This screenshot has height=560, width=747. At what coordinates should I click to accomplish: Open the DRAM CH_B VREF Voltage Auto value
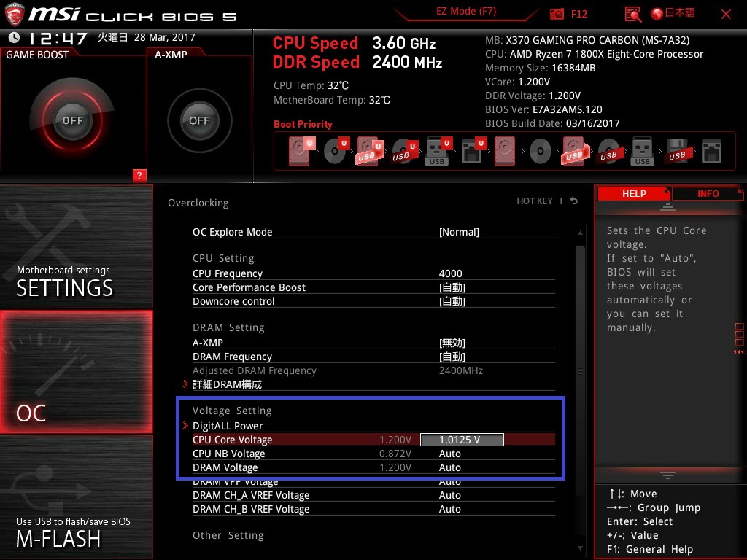(x=449, y=509)
